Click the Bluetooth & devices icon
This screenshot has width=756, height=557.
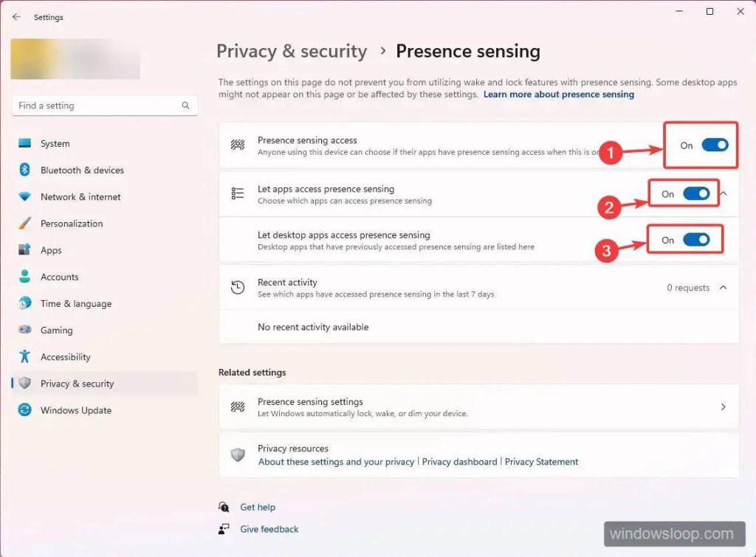(25, 170)
